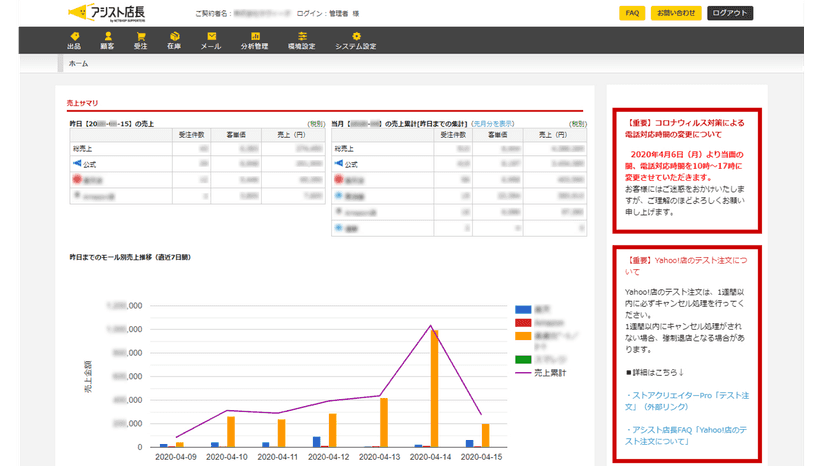Click the blue legend swatch in chart
Screen dimensions: 828x466
coord(523,310)
